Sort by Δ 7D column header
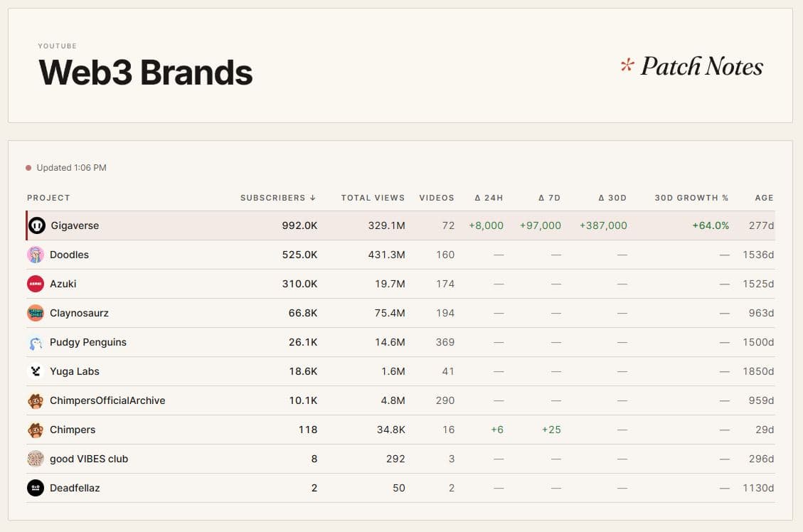Viewport: 803px width, 532px height. tap(550, 198)
